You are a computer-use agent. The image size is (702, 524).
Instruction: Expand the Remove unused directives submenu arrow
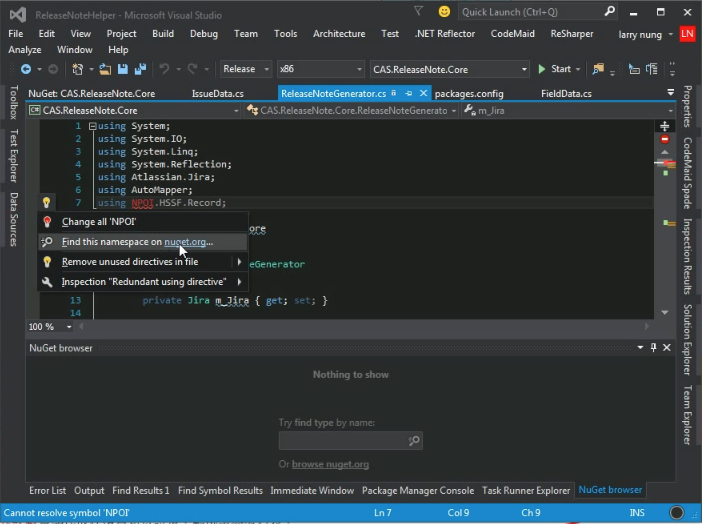[239, 262]
